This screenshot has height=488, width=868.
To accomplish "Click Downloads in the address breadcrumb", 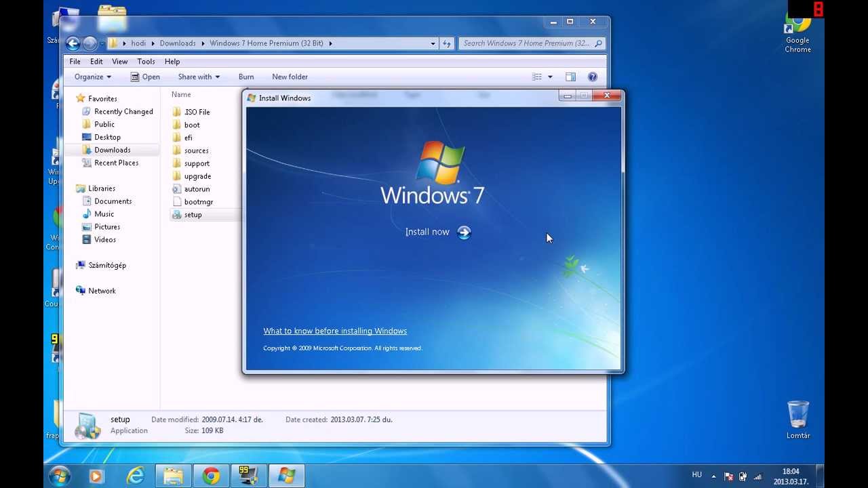I will [178, 43].
